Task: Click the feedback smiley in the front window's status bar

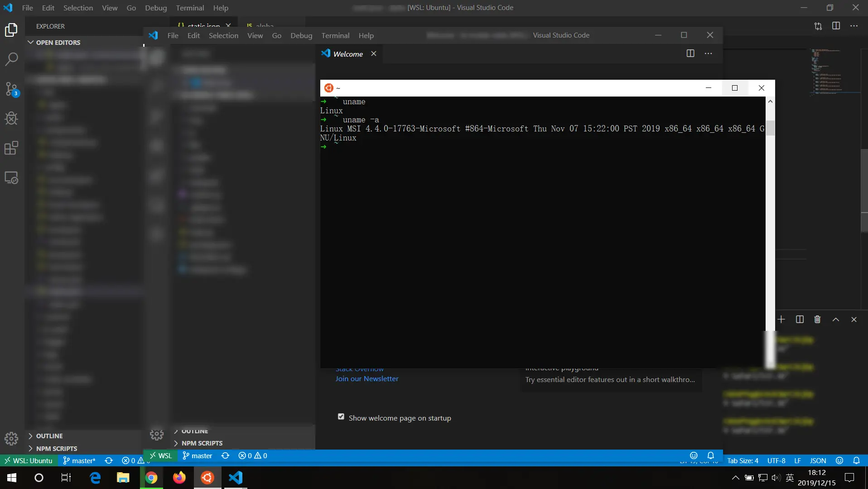Action: [x=694, y=455]
